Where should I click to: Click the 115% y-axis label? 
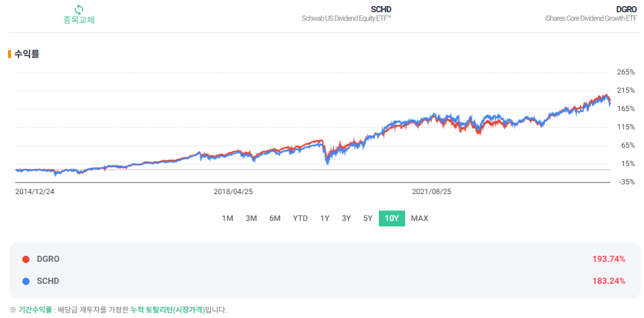click(x=626, y=127)
